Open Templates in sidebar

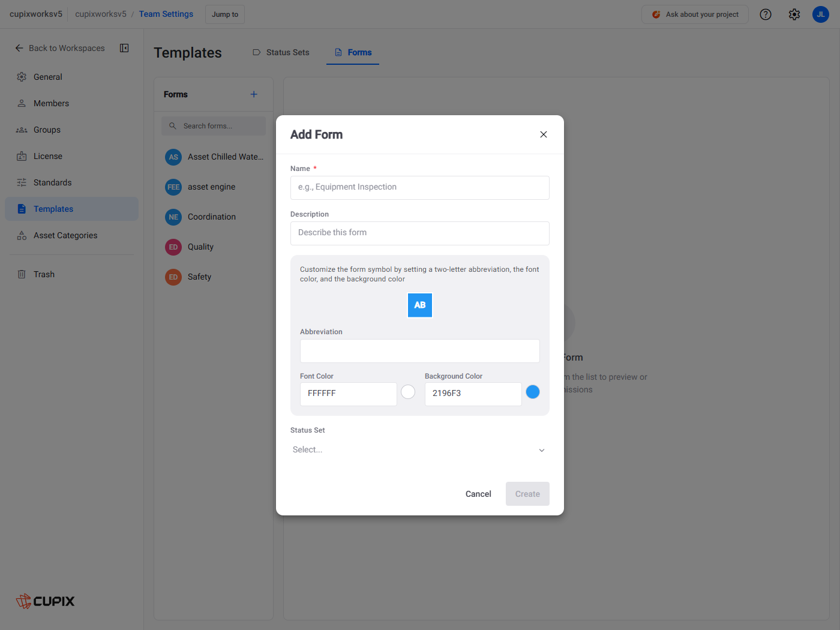(x=71, y=209)
